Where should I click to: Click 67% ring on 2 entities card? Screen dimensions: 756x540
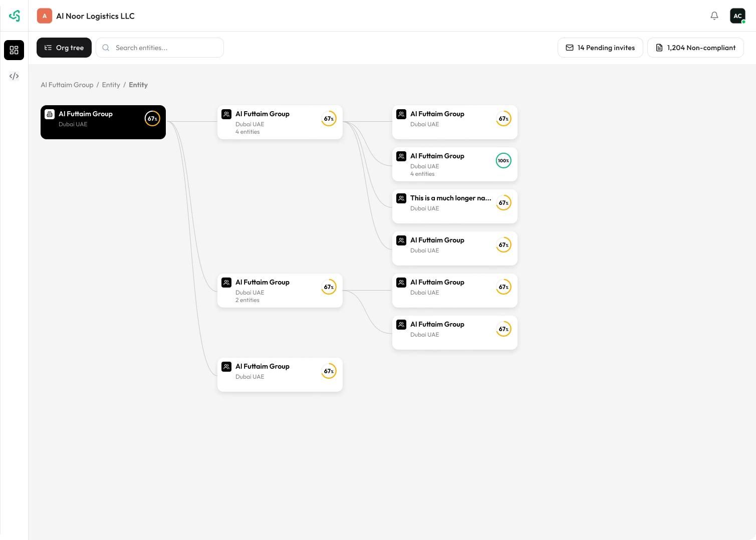pyautogui.click(x=329, y=287)
